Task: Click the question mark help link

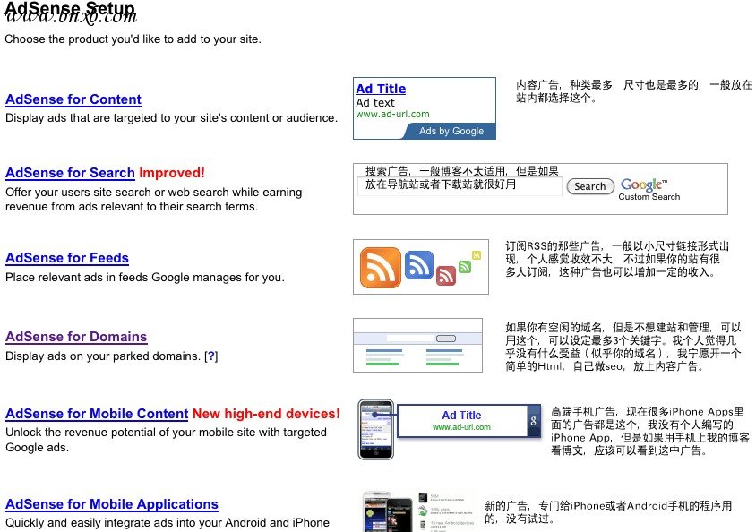Action: (210, 356)
